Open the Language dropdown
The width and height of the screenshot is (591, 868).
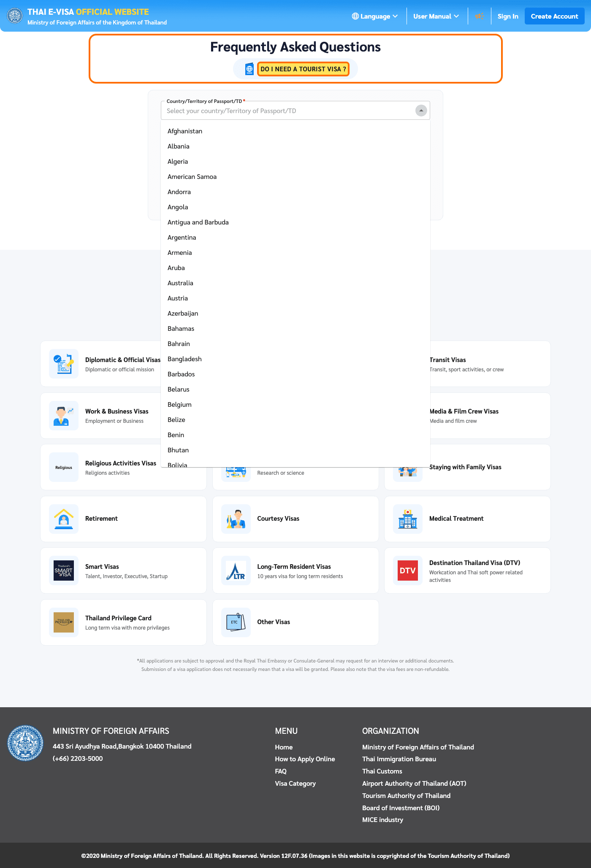pyautogui.click(x=375, y=16)
